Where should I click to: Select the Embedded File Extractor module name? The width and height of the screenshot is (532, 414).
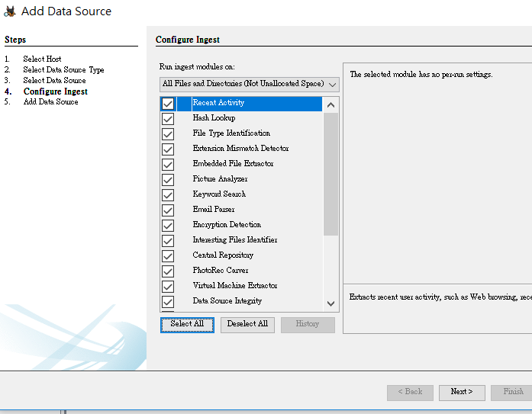[x=233, y=164]
